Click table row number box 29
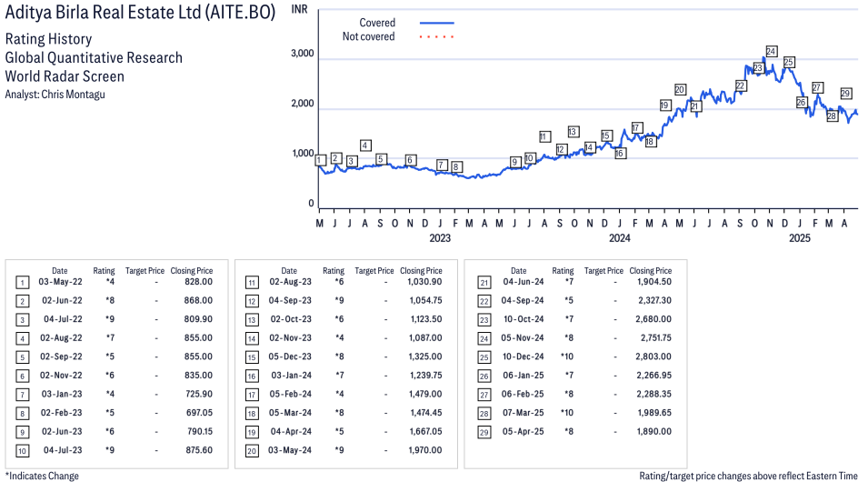 (484, 432)
